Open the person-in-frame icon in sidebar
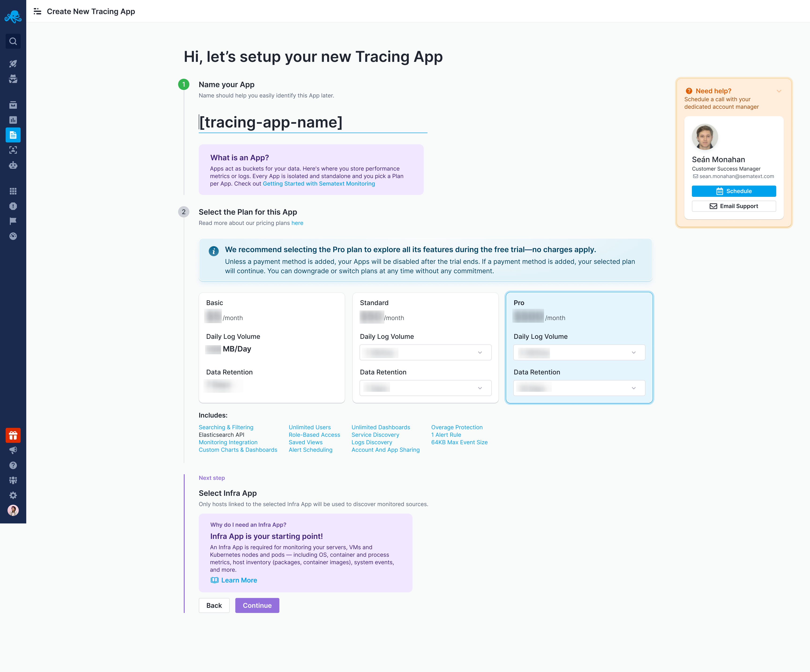Screen dimensions: 810x672 coord(13,150)
